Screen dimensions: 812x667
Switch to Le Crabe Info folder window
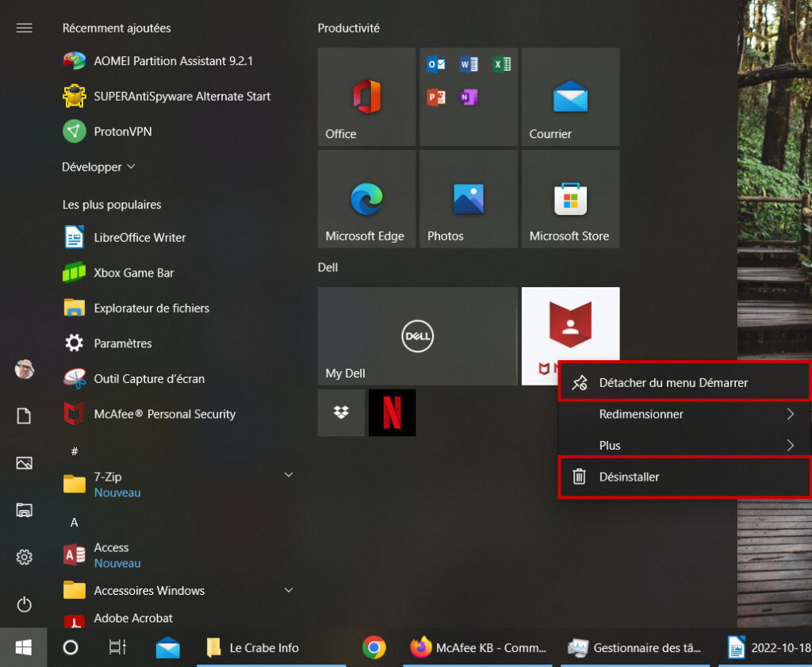[x=271, y=647]
